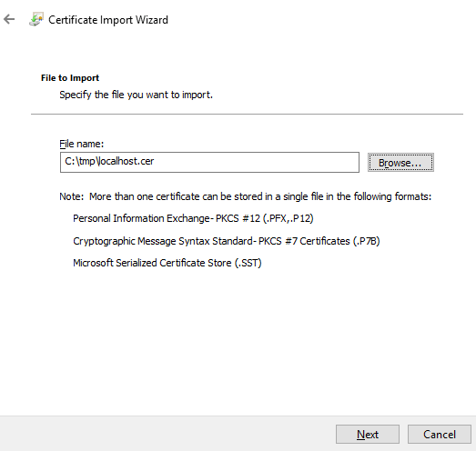The image size is (476, 451).
Task: Open the Browse… file dialog
Action: coord(400,163)
